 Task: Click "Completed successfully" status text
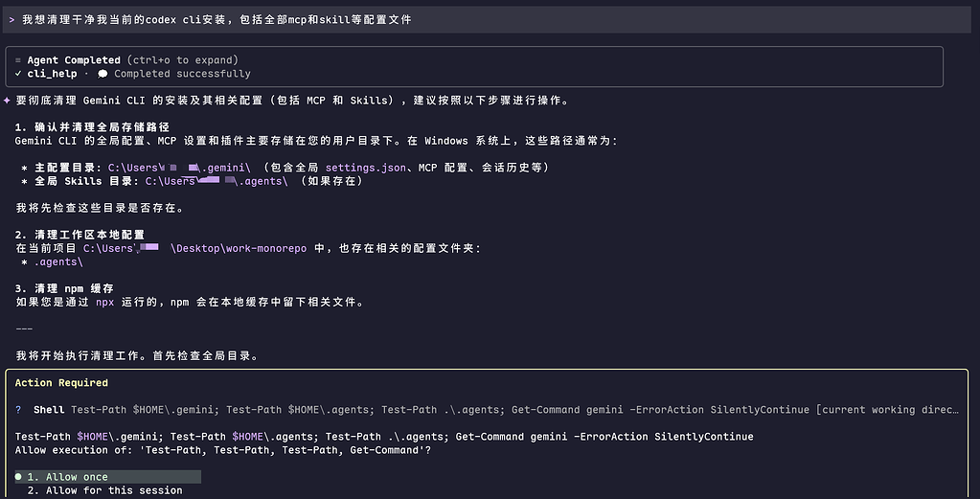click(x=182, y=74)
